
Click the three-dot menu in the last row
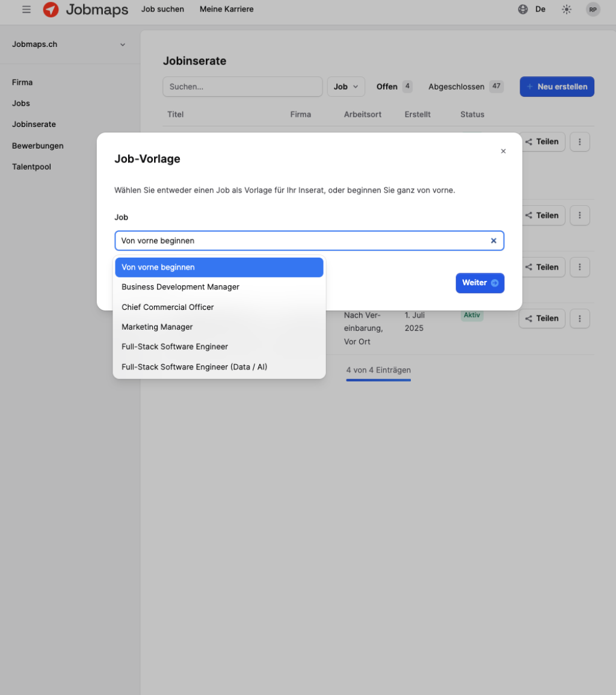click(579, 318)
